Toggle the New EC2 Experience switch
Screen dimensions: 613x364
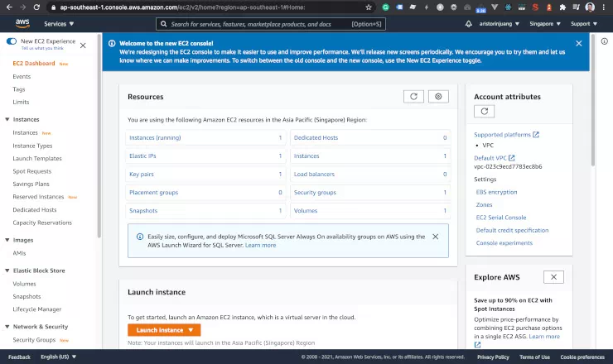pos(12,41)
